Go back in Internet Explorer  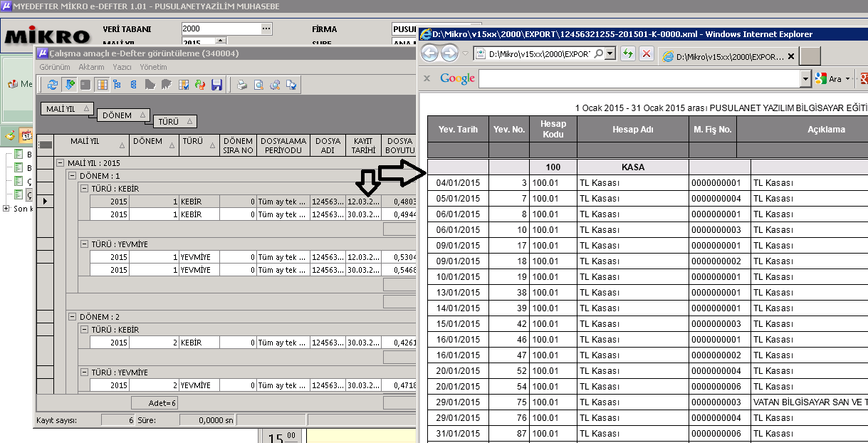tap(430, 53)
